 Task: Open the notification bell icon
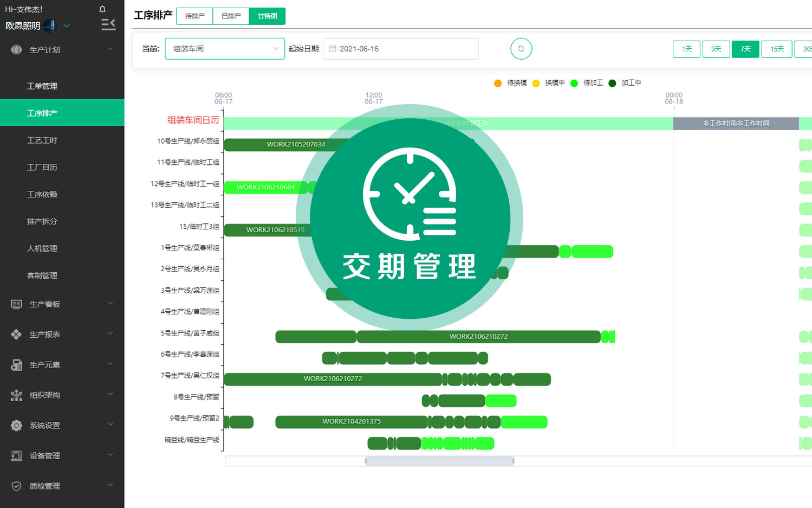(x=102, y=8)
